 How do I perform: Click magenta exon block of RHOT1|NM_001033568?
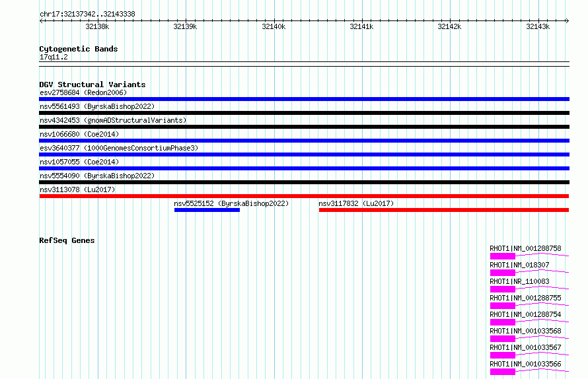pos(503,339)
